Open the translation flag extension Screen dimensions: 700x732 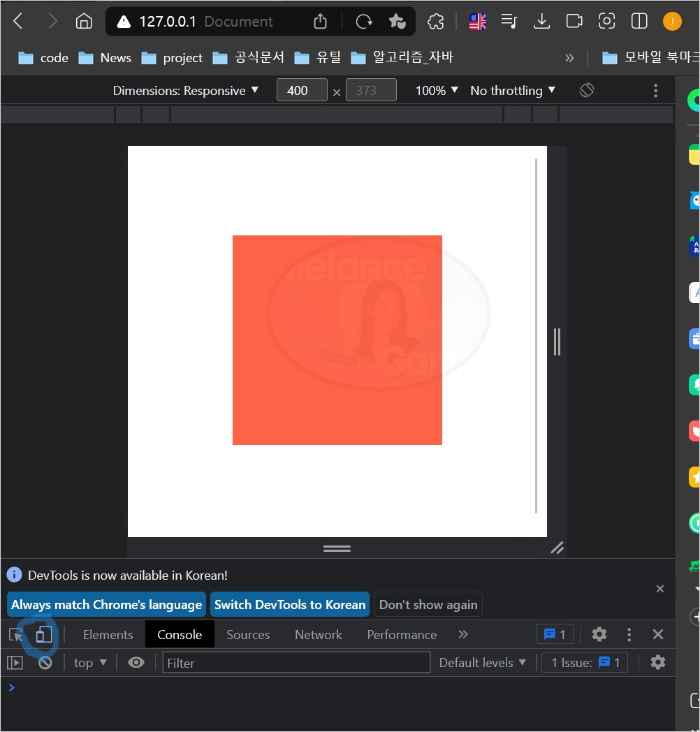[478, 22]
